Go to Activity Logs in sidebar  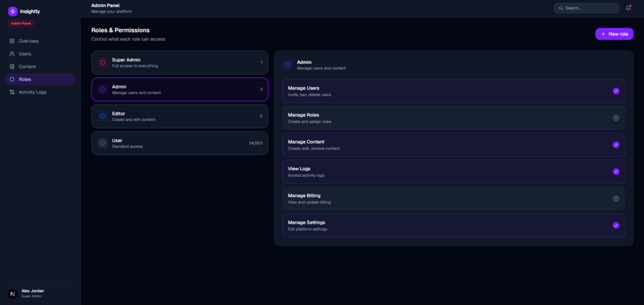tap(40, 92)
